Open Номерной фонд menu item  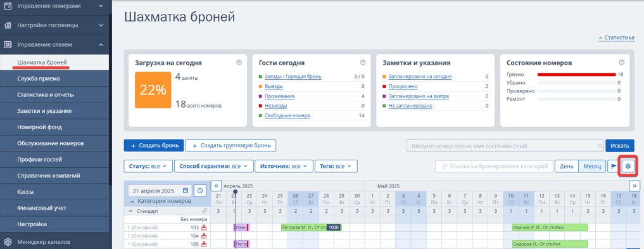pyautogui.click(x=54, y=127)
